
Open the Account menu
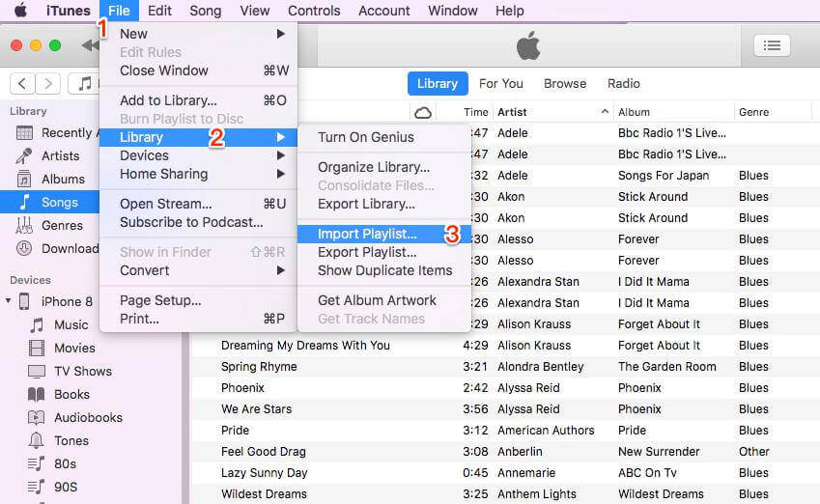coord(383,11)
